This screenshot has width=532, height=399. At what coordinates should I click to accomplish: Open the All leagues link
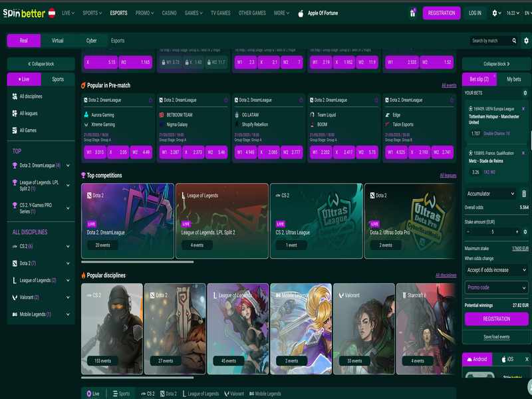point(448,176)
